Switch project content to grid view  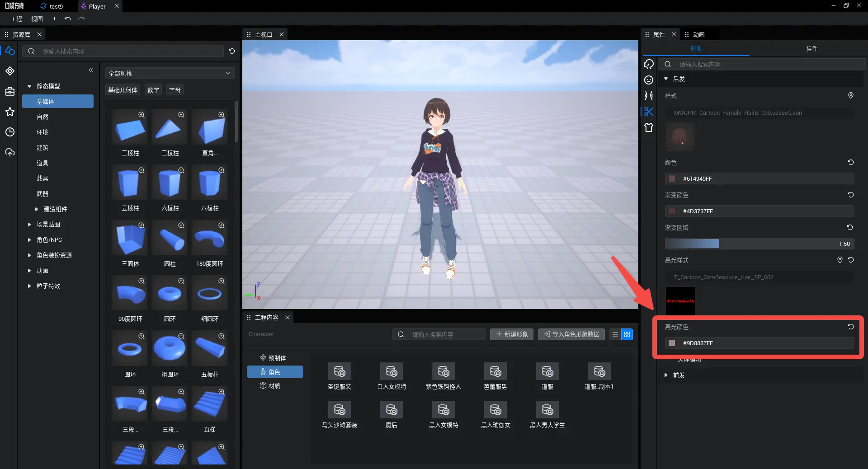coord(627,334)
